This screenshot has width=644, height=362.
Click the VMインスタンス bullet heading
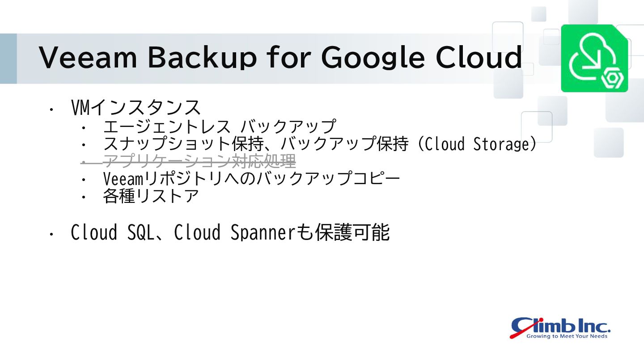click(136, 108)
